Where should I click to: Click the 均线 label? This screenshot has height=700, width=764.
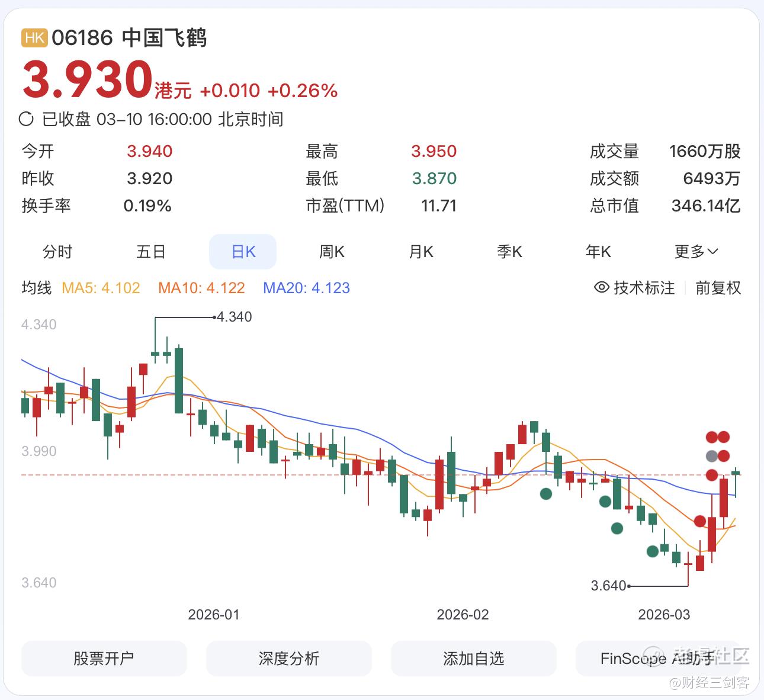(37, 288)
